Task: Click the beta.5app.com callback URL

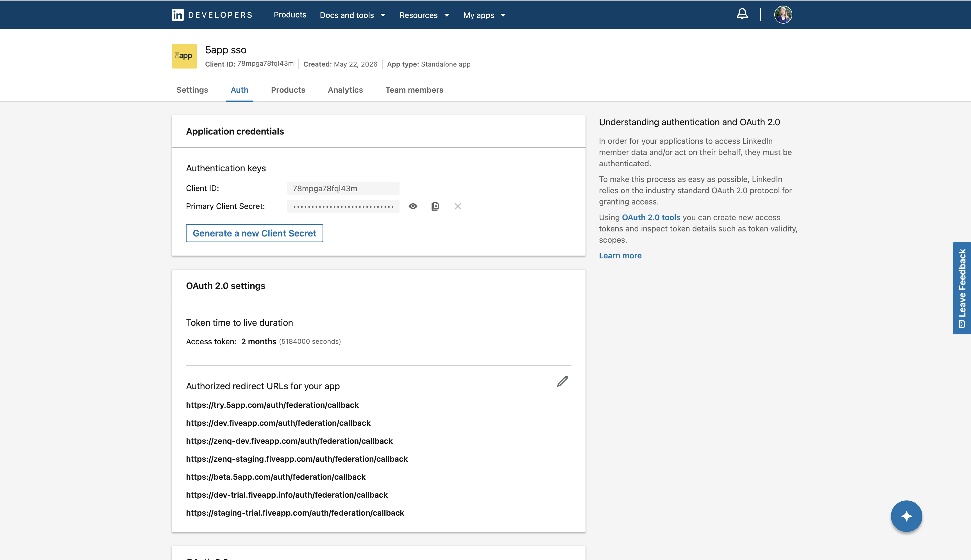Action: [276, 477]
